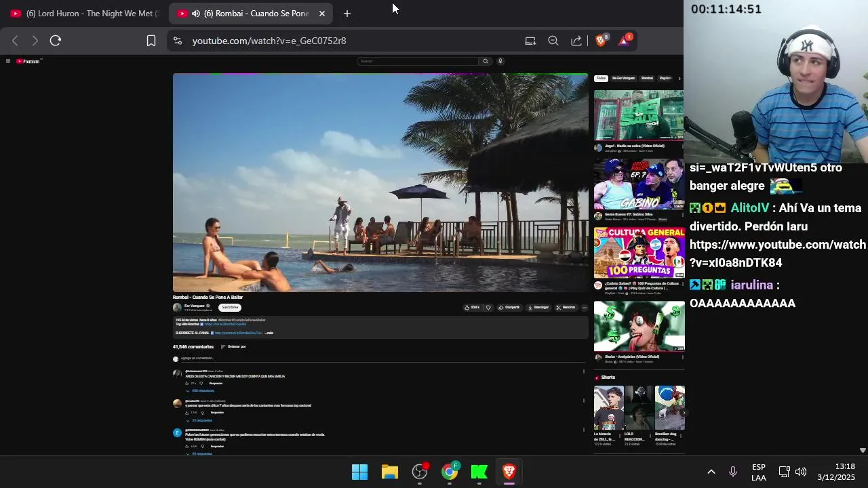Expand video description with ...más
868x488 pixels.
pyautogui.click(x=269, y=333)
